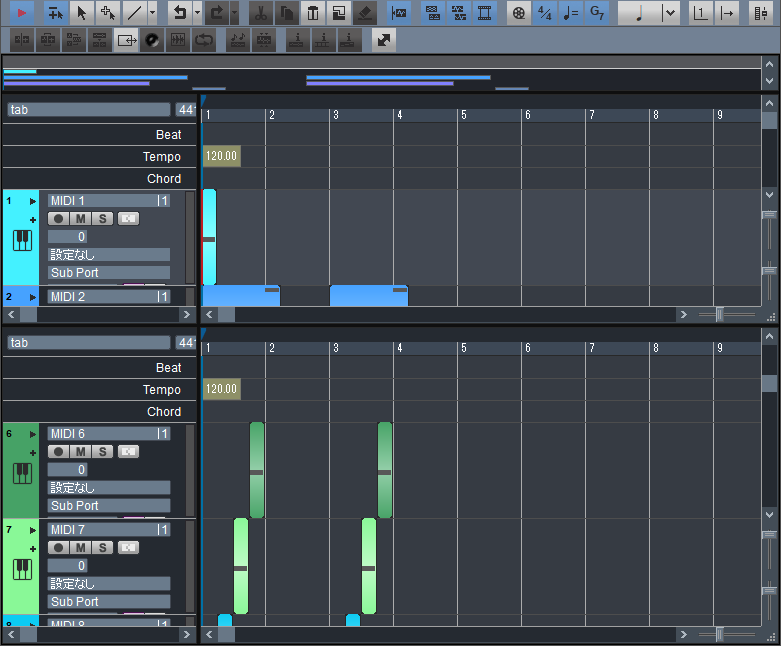Click the expand window arrows icon

tap(384, 40)
